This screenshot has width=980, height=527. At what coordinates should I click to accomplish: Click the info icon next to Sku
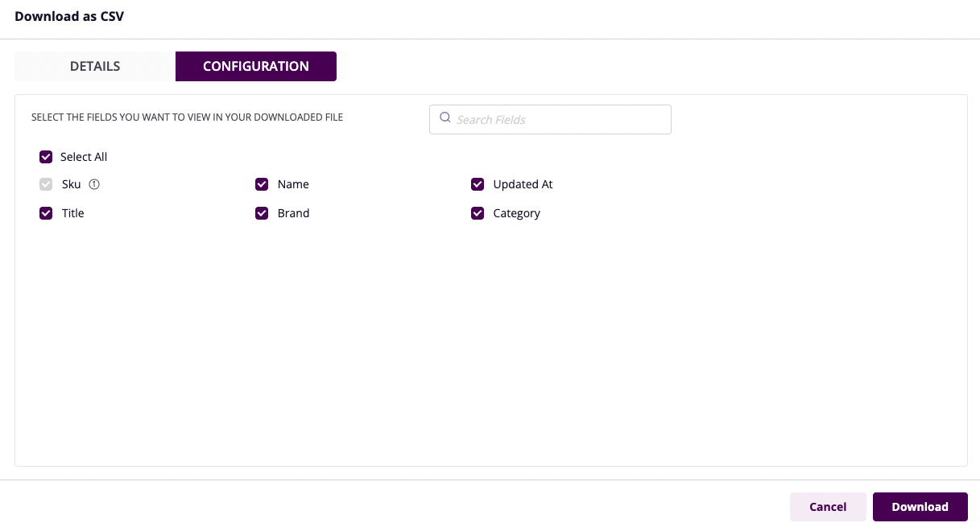[94, 184]
